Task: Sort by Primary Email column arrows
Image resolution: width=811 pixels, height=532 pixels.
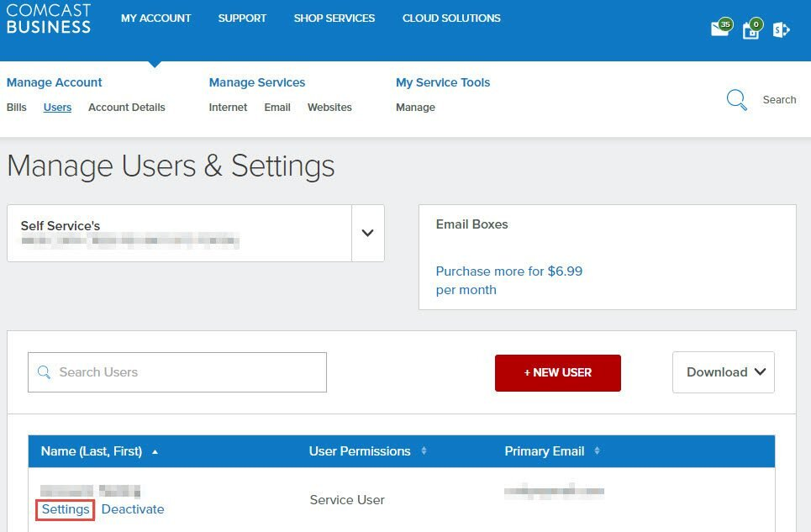Action: coord(597,451)
